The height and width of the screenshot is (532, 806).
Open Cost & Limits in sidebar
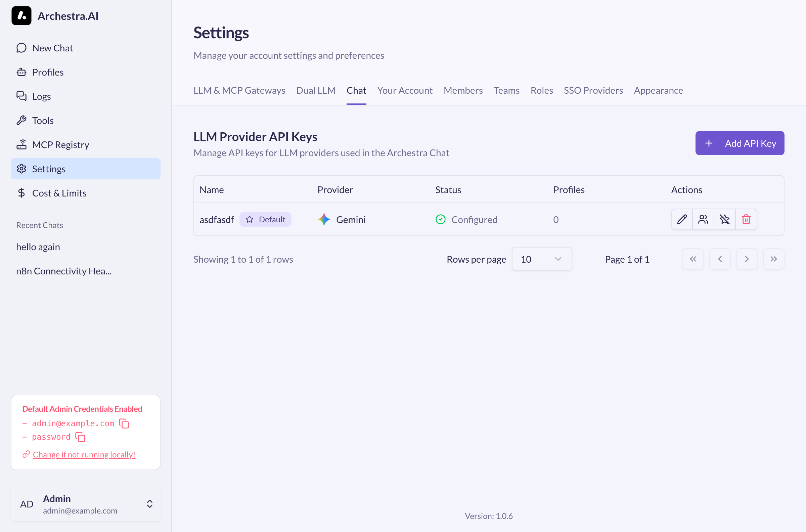(x=59, y=193)
